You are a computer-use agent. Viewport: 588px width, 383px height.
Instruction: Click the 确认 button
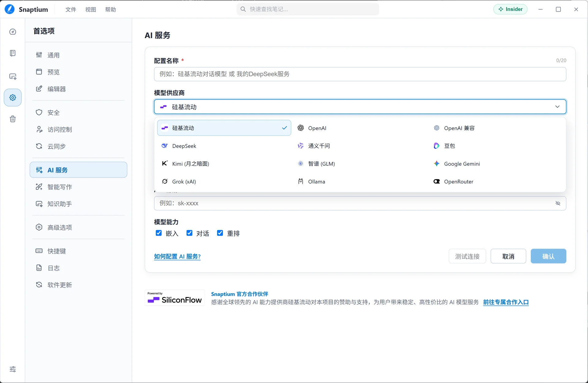(x=548, y=256)
